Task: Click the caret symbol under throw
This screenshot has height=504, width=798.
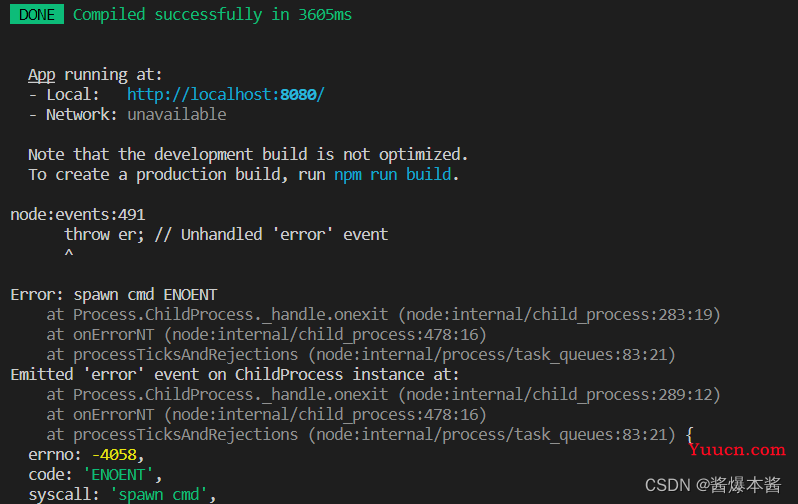Action: click(x=69, y=253)
